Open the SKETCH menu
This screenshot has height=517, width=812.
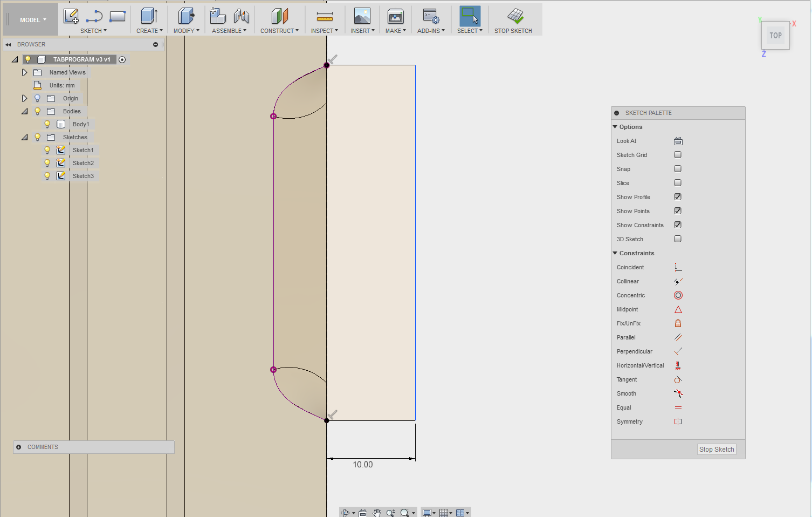pos(94,31)
